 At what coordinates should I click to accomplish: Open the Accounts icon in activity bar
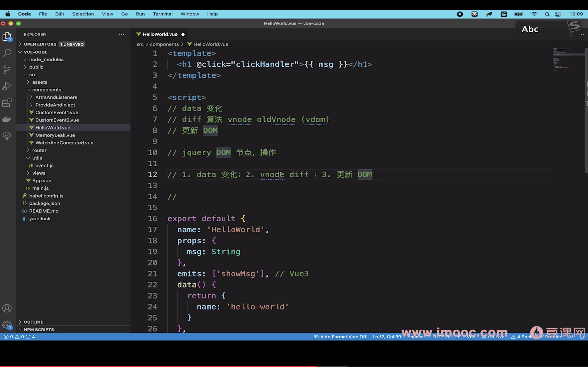click(x=7, y=308)
